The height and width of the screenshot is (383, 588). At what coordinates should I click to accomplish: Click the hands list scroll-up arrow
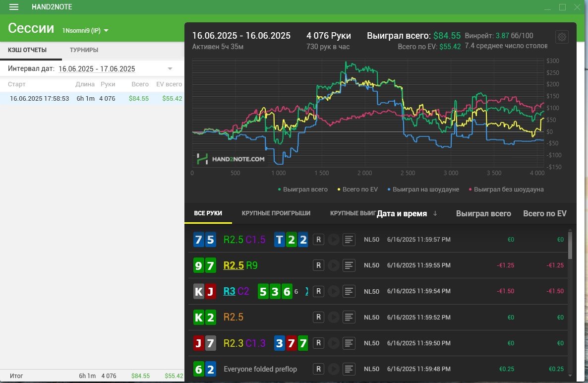pyautogui.click(x=570, y=230)
